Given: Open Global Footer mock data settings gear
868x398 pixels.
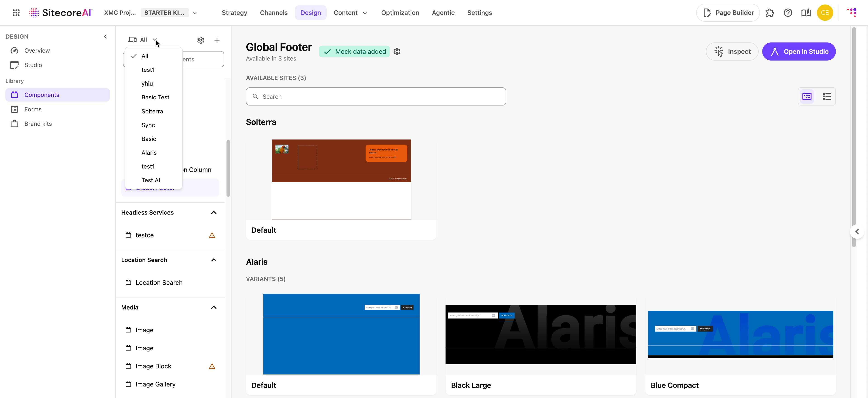Looking at the screenshot, I should [x=397, y=52].
